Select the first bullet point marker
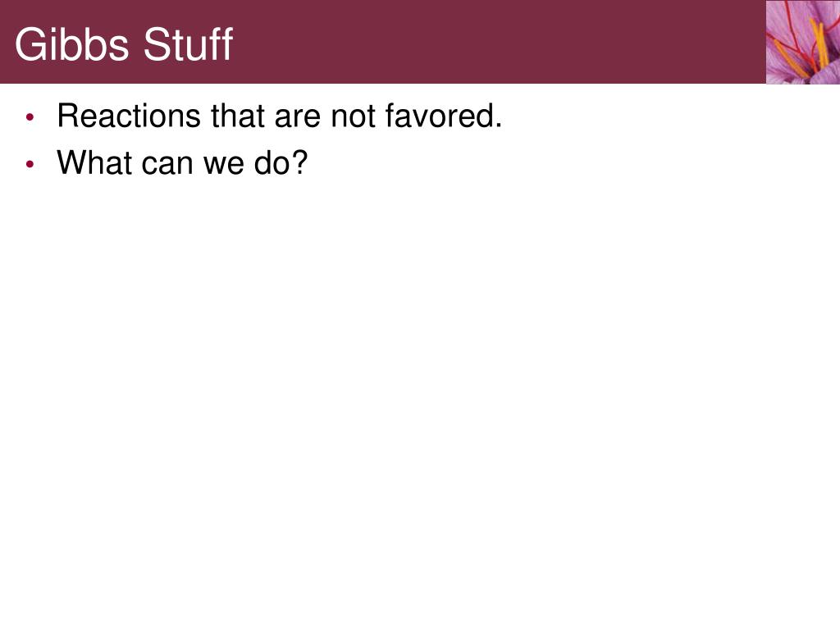This screenshot has height=630, width=840. (30, 116)
